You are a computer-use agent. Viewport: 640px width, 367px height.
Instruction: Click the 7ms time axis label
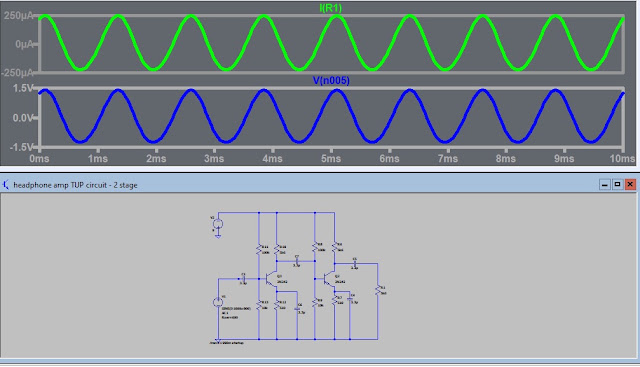tap(447, 158)
